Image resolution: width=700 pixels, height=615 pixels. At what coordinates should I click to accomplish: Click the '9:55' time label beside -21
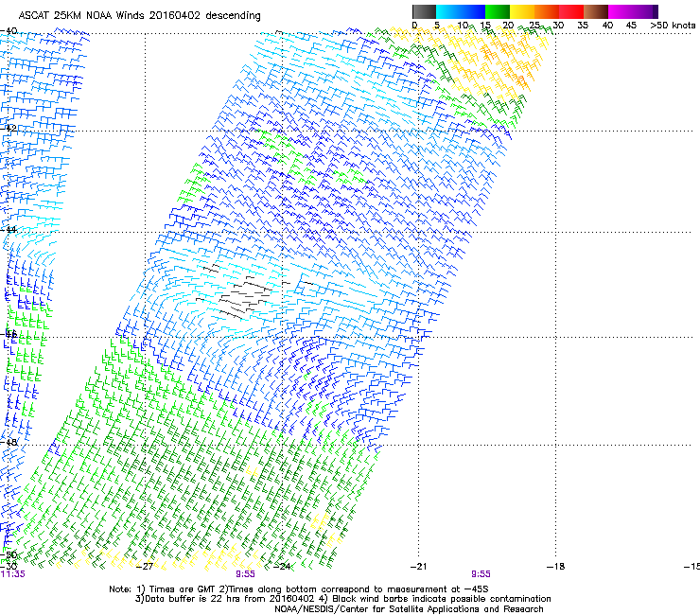[x=481, y=574]
